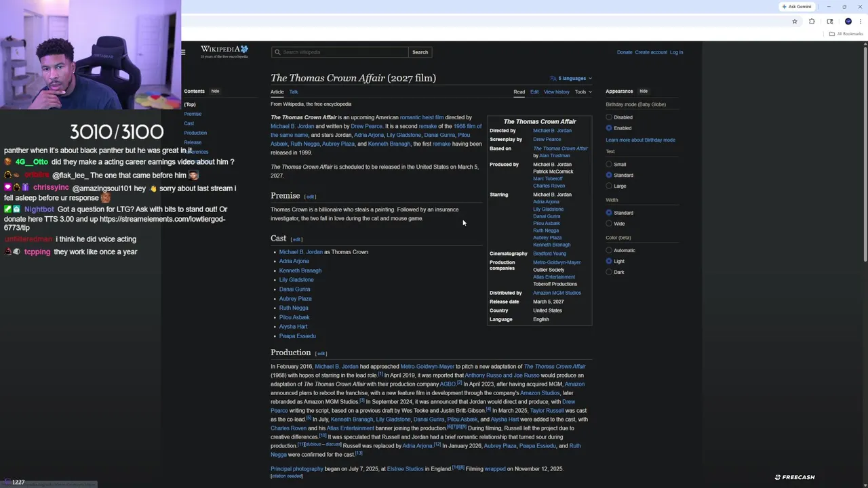The width and height of the screenshot is (868, 488).
Task: Open Elstree Studios link
Action: click(405, 469)
